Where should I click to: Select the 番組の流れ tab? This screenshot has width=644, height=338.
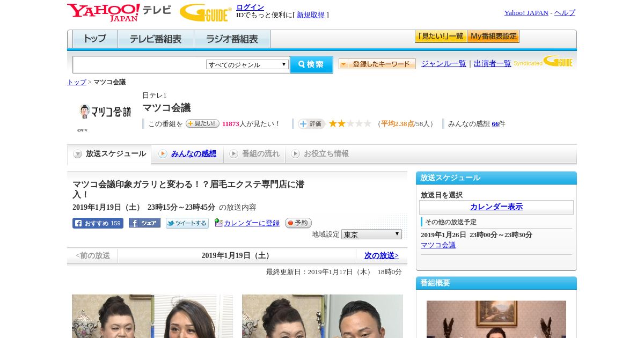pyautogui.click(x=254, y=154)
